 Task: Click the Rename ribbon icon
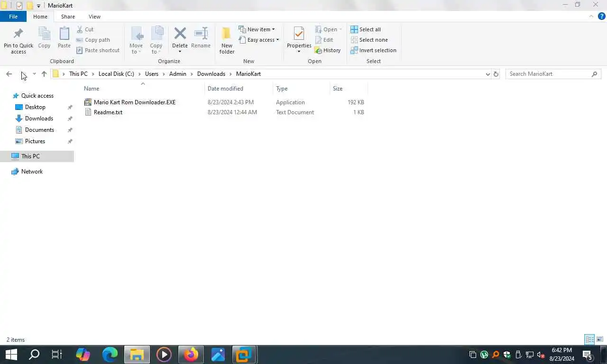201,37
